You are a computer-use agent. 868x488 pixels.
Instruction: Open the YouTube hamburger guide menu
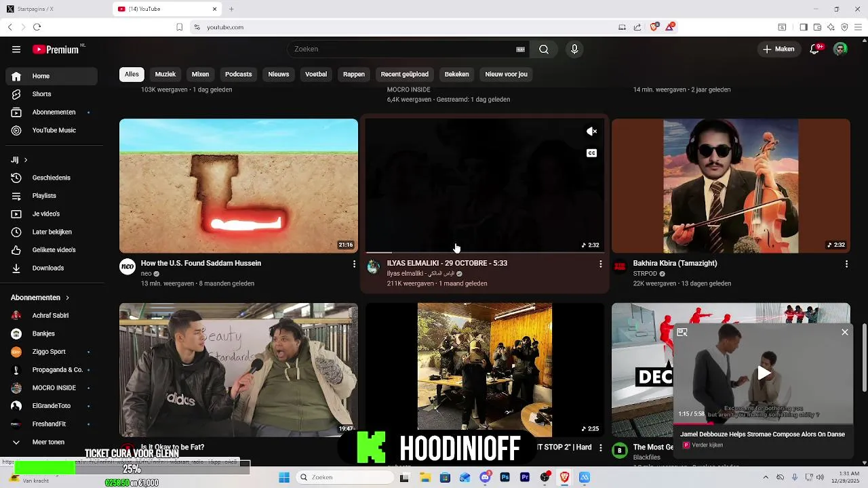tap(16, 49)
